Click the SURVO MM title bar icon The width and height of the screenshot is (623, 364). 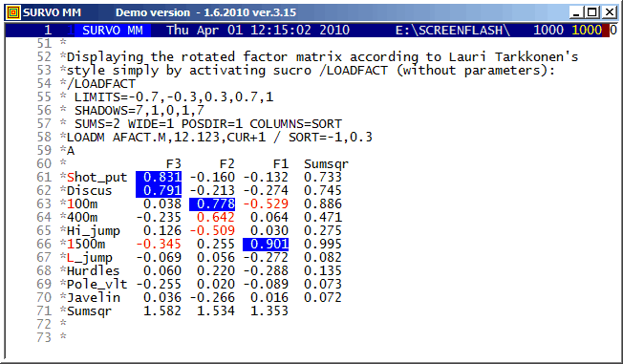[x=13, y=12]
